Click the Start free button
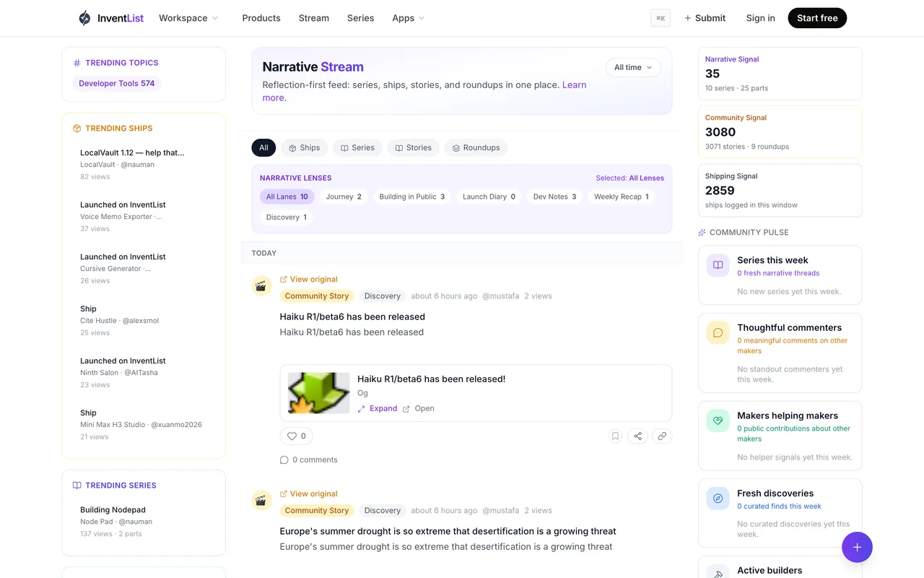 817,18
